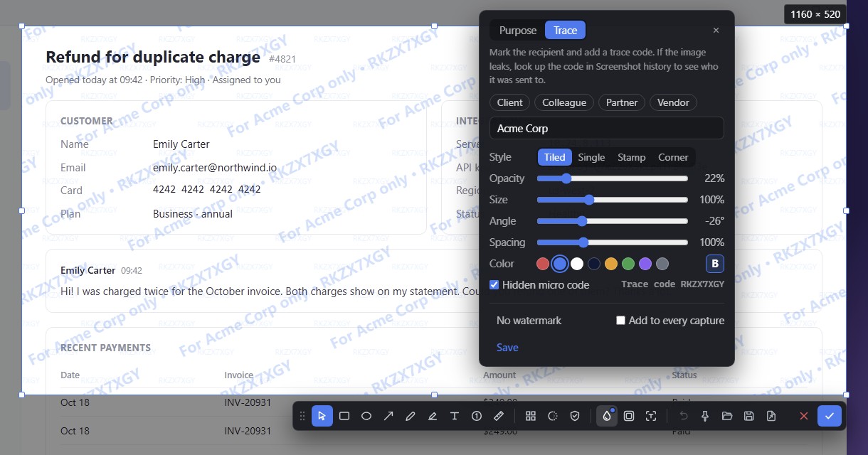Viewport: 868px width, 455px height.
Task: Set watermark style to Stamp
Action: pos(631,157)
